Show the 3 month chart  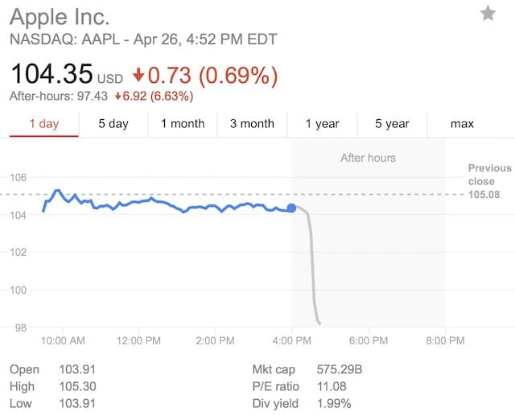252,124
